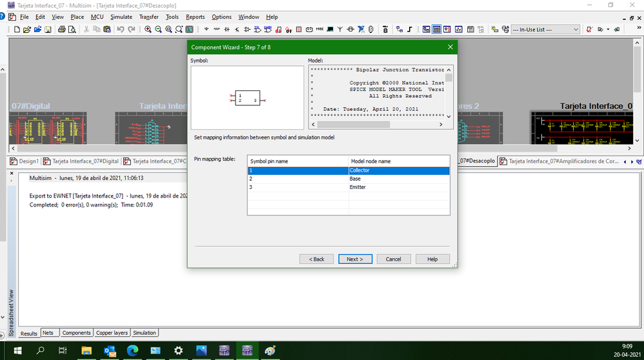Click Next in the Component Wizard
The height and width of the screenshot is (360, 644).
pos(356,259)
